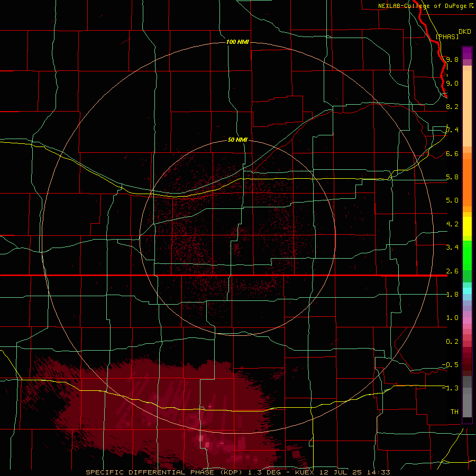This screenshot has height=476, width=476.
Task: Click the 4.2 scale value
Action: [x=452, y=224]
